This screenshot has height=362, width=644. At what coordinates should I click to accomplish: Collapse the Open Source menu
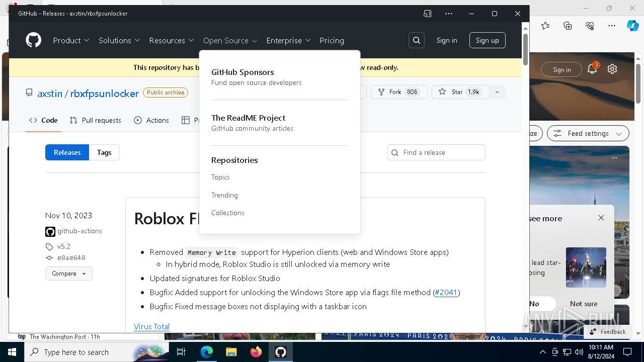click(230, 40)
